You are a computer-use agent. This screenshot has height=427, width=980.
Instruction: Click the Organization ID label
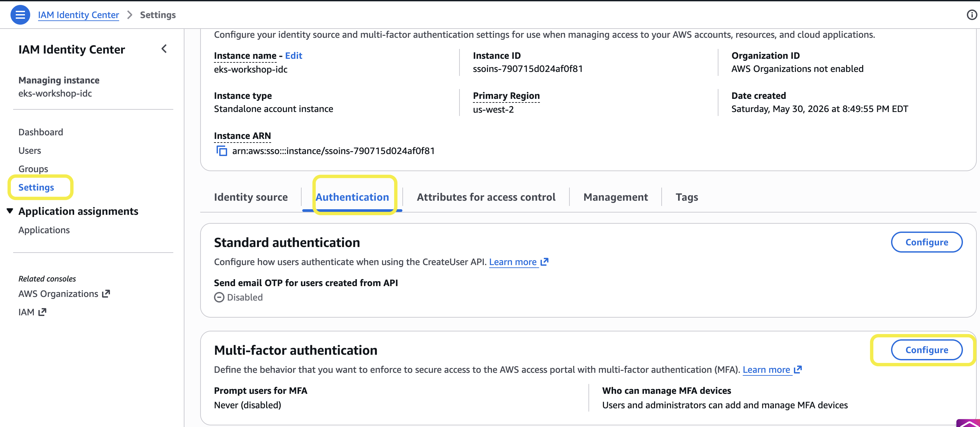[765, 56]
